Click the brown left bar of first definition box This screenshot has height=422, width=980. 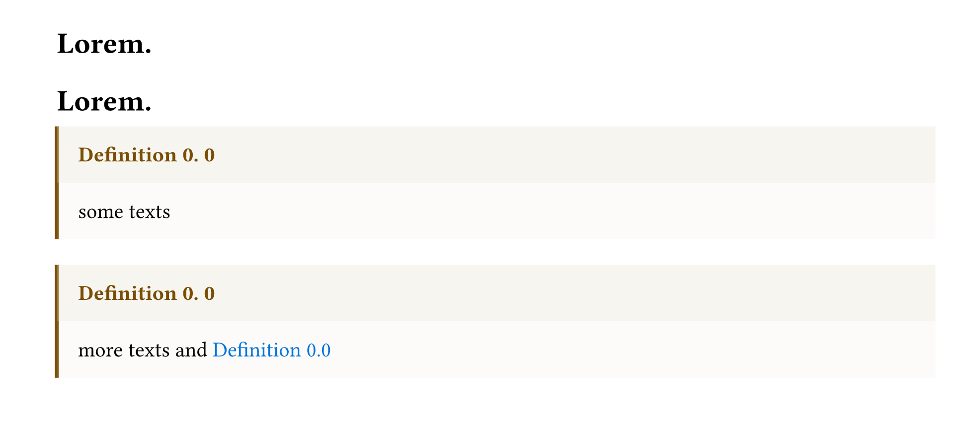pos(57,183)
